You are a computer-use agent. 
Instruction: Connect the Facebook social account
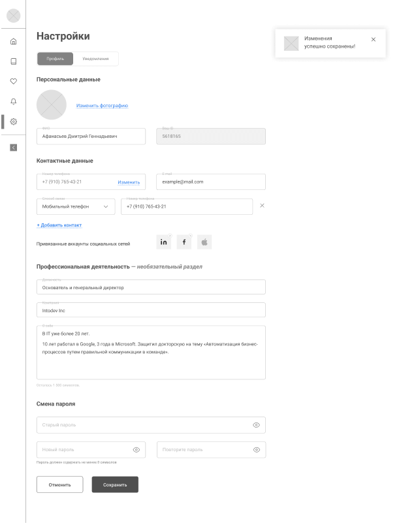(184, 242)
